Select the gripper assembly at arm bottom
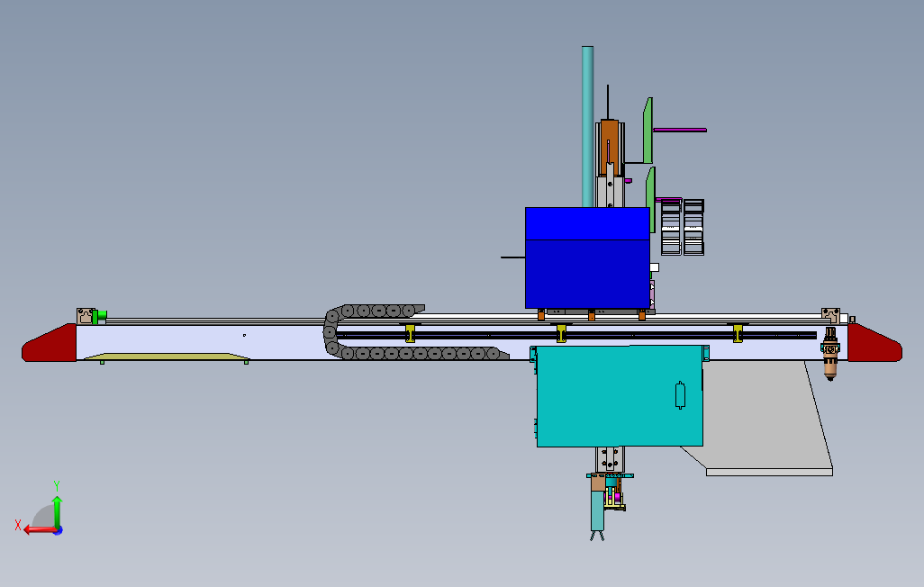The image size is (924, 587). (608, 505)
